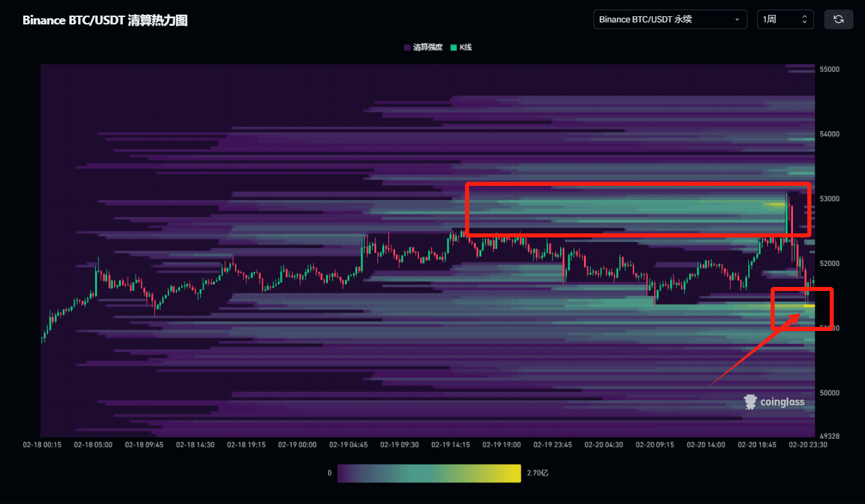The image size is (865, 504).
Task: Click the middle of the heatmap color gradient bar
Action: pos(429,473)
